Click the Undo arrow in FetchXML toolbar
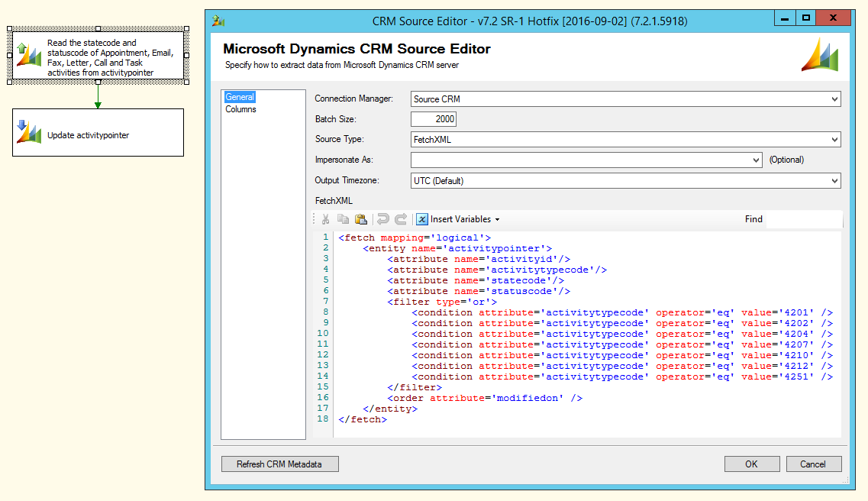Screen dimensions: 868x501 coord(382,219)
